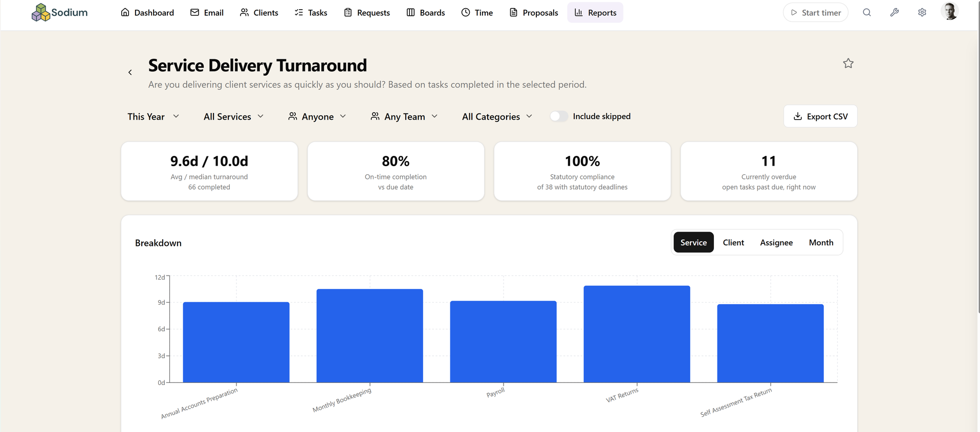Click the Service Delivery Turnaround title
Screen dimensions: 980x432
point(257,65)
